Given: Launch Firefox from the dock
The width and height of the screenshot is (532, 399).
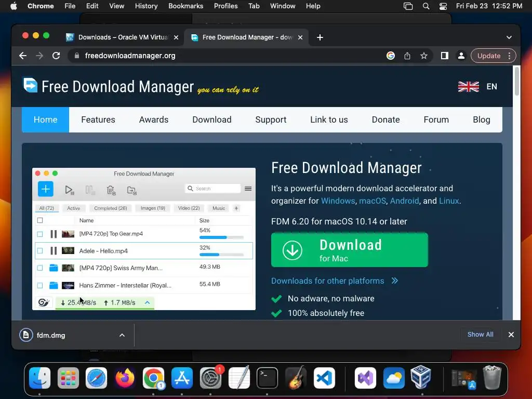Looking at the screenshot, I should tap(125, 378).
